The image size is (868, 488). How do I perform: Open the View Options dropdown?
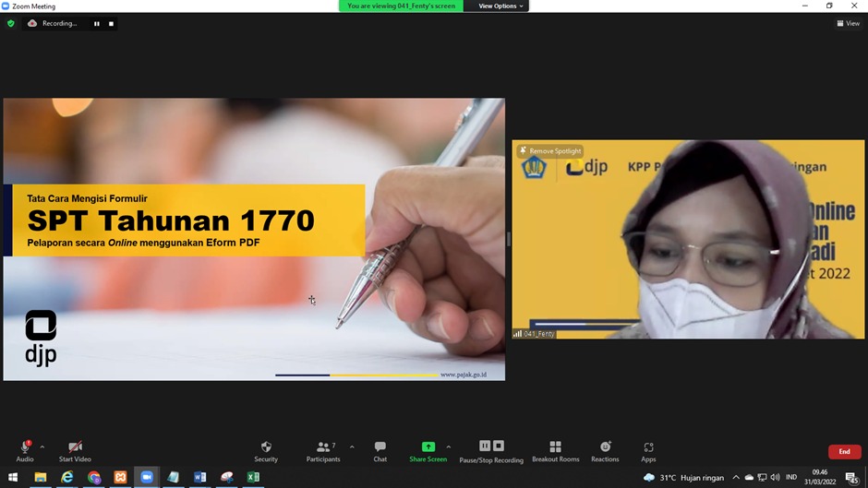(500, 6)
